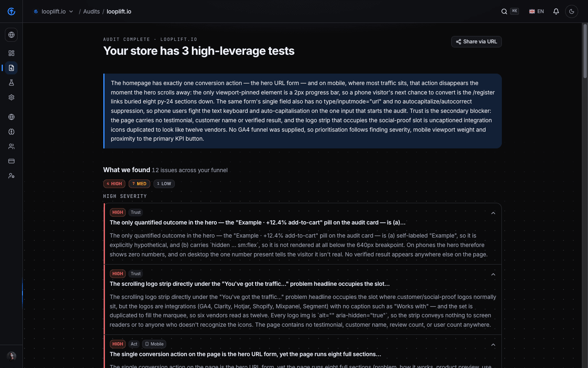Click the ⌘K shortcut badge
Image resolution: width=588 pixels, height=368 pixels.
(514, 11)
